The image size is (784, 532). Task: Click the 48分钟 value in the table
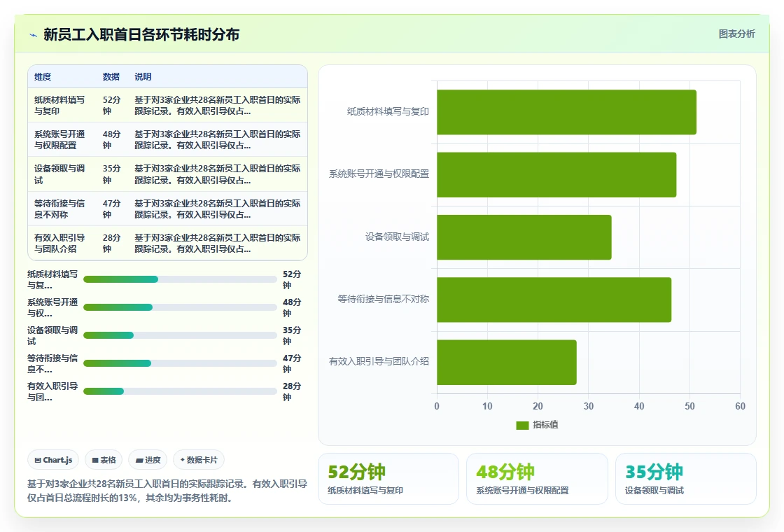tap(111, 140)
